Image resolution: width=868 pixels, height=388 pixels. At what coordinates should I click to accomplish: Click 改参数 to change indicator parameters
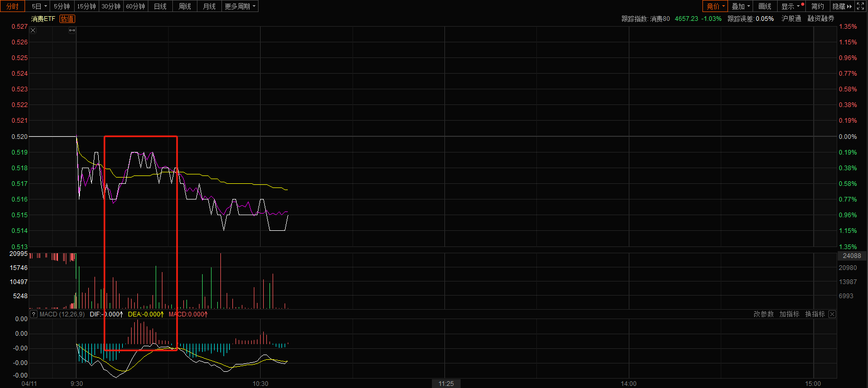(x=764, y=314)
